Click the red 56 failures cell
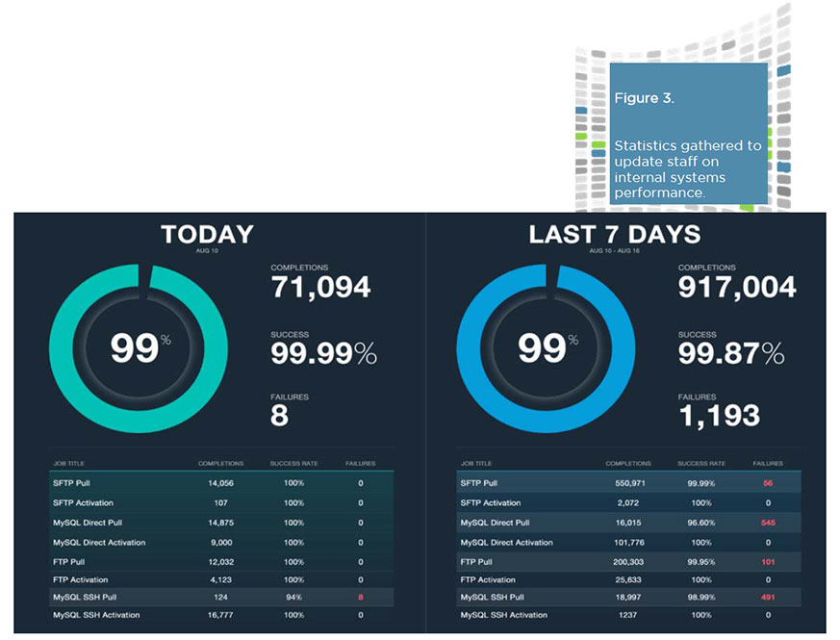Screen dimensions: 840x640 (768, 483)
